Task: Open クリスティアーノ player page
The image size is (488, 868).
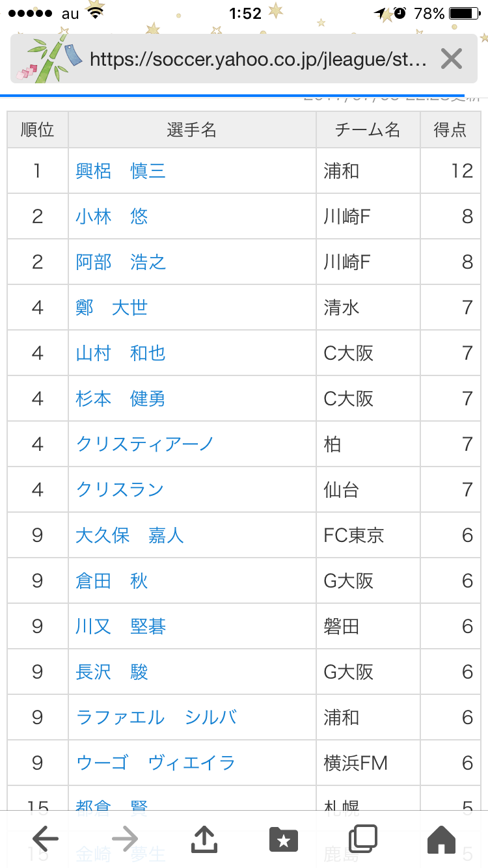Action: tap(144, 444)
